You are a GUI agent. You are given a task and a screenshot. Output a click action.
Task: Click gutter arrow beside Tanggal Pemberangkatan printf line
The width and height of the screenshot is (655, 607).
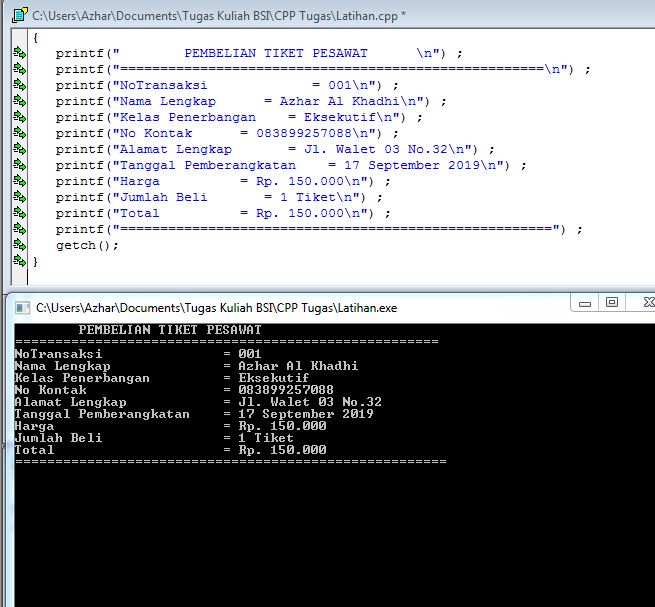tap(20, 165)
